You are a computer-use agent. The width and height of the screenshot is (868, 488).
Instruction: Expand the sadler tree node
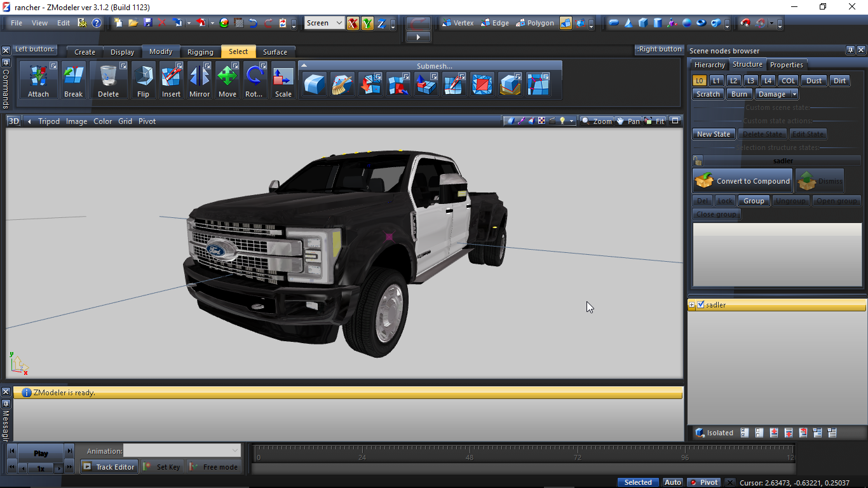click(692, 305)
